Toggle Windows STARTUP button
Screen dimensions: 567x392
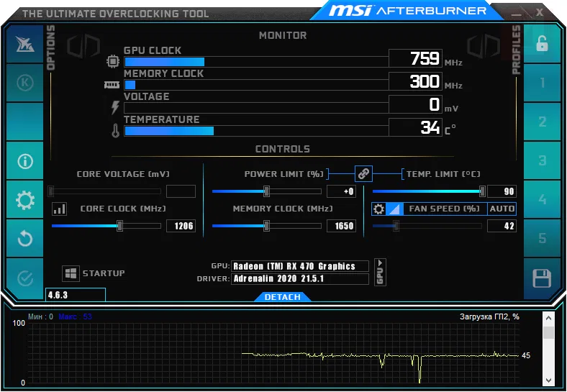(94, 273)
